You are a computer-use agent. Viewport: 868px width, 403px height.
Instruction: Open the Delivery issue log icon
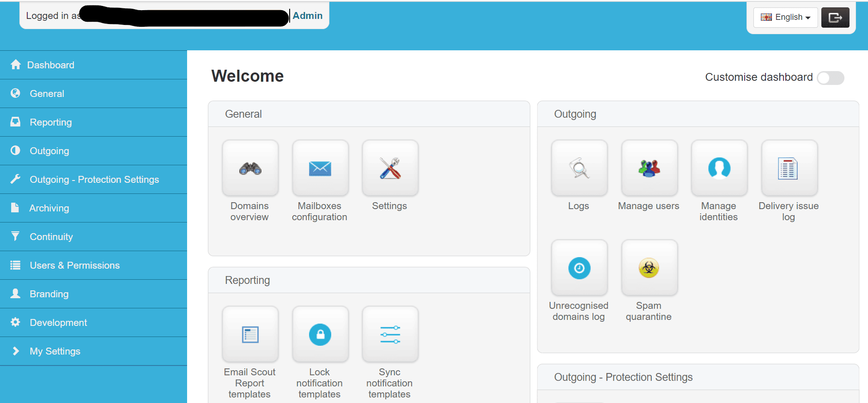point(789,168)
